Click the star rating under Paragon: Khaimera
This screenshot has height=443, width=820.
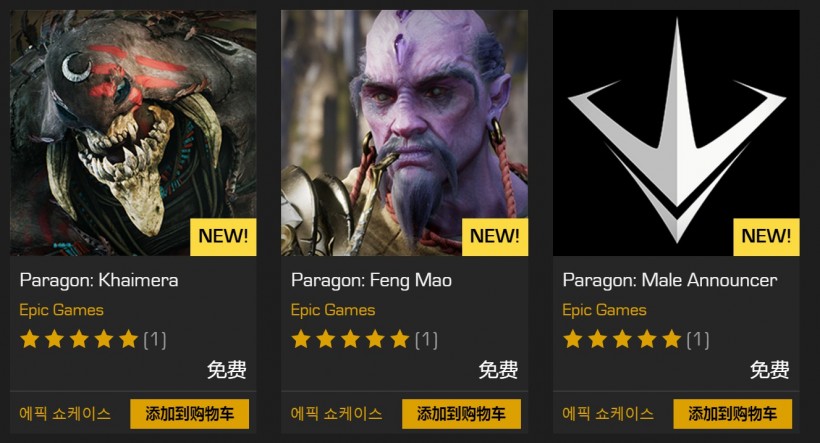79,339
